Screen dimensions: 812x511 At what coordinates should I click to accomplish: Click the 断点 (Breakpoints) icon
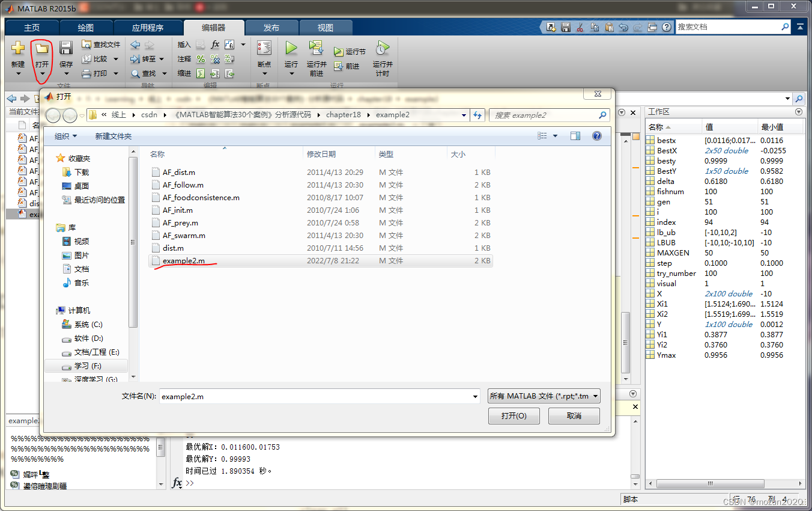(x=264, y=48)
